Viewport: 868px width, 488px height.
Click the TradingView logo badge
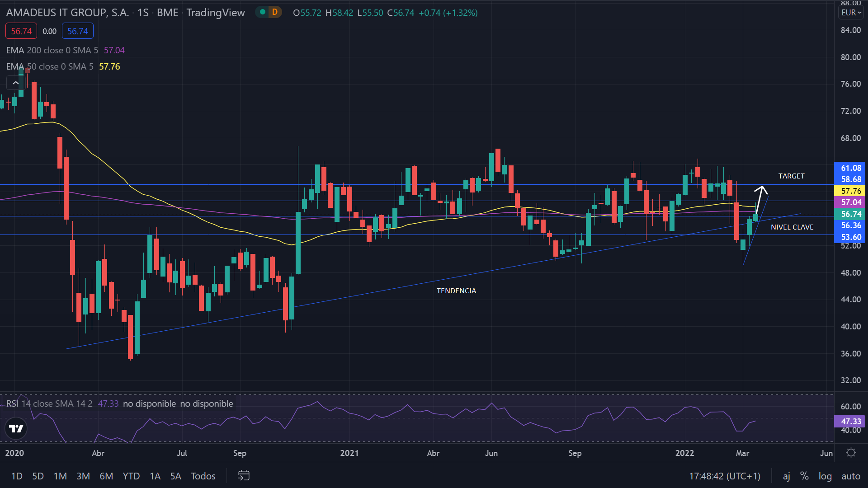[x=16, y=428]
